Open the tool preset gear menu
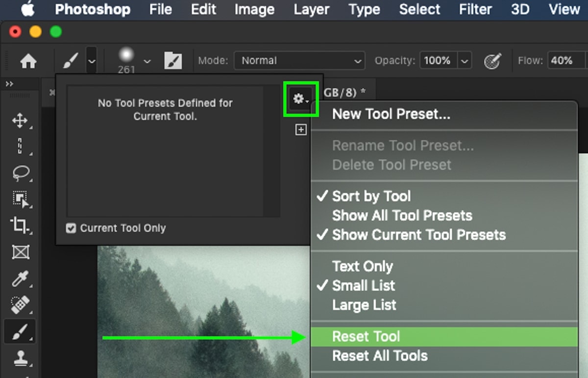 pyautogui.click(x=301, y=100)
